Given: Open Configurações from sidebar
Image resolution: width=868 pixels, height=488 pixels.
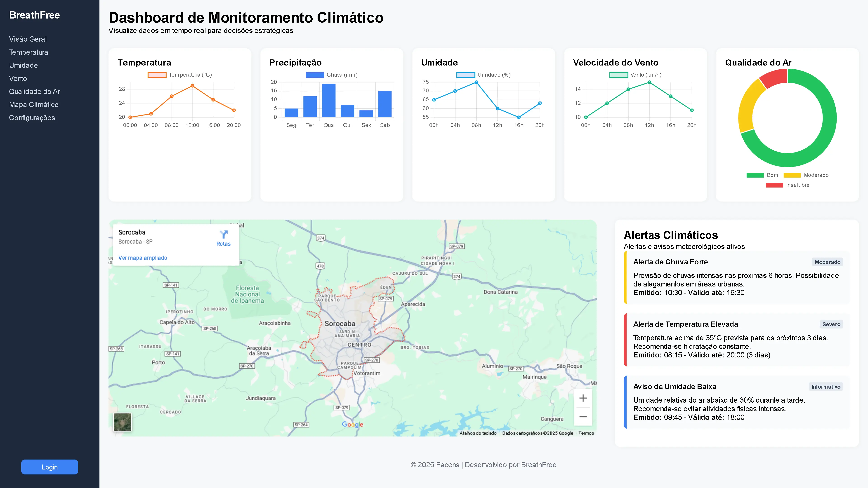Looking at the screenshot, I should (32, 118).
